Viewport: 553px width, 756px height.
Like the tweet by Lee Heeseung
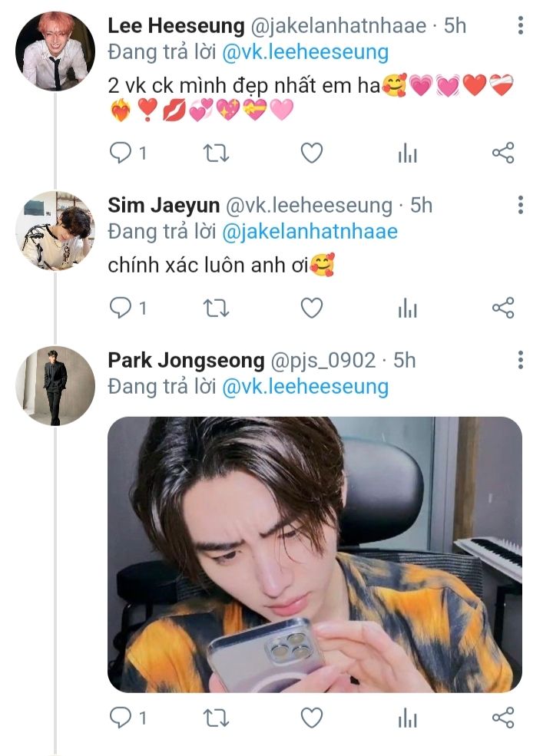click(311, 154)
